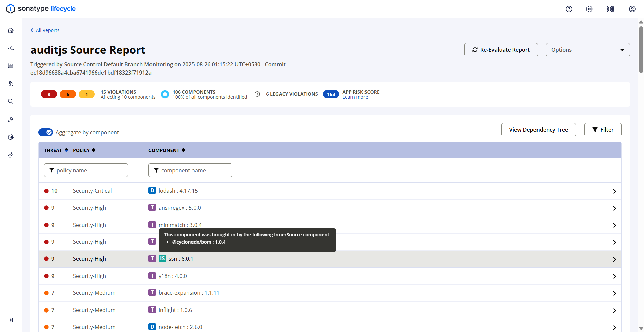644x332 pixels.
Task: Open the microscope sidebar icon
Action: 11,84
